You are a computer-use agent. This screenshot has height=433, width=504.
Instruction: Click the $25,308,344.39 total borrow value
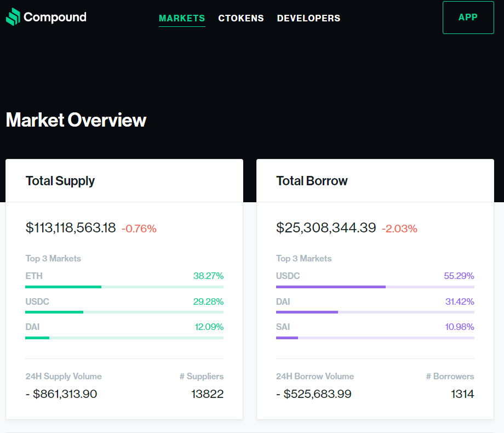326,228
